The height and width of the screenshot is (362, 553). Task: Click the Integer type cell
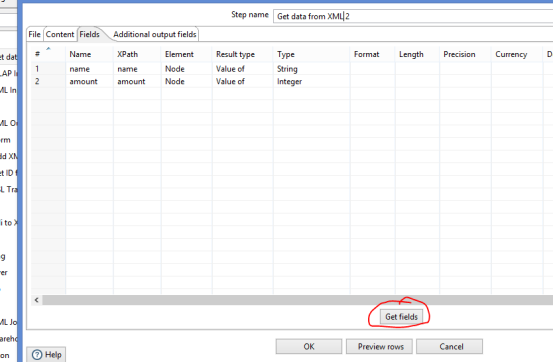[x=312, y=82]
